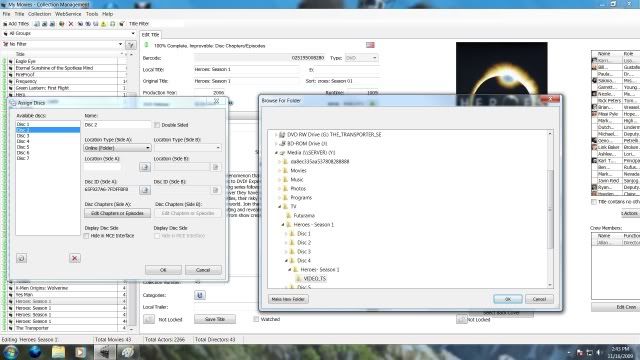640x360 pixels.
Task: Open Windows Media Player taskbar icon
Action: click(x=80, y=352)
